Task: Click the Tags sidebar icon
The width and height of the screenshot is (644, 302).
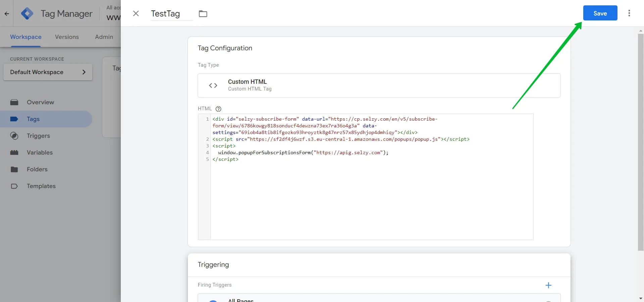Action: [14, 119]
